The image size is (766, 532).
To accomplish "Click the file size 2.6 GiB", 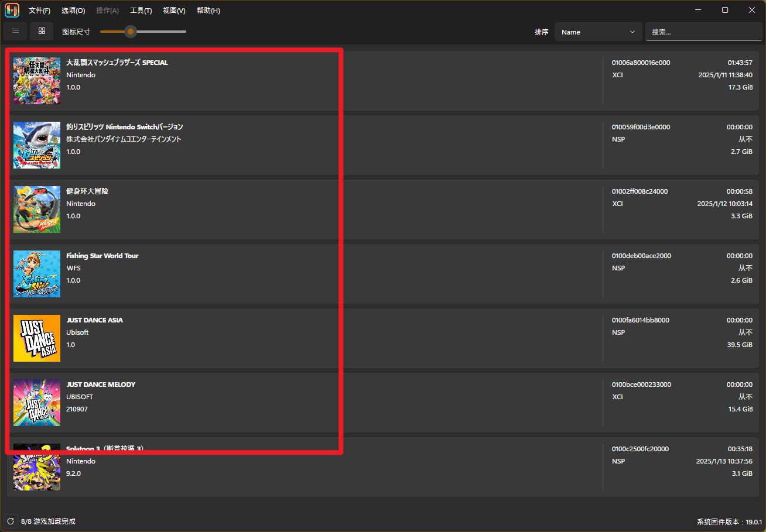I will click(742, 280).
